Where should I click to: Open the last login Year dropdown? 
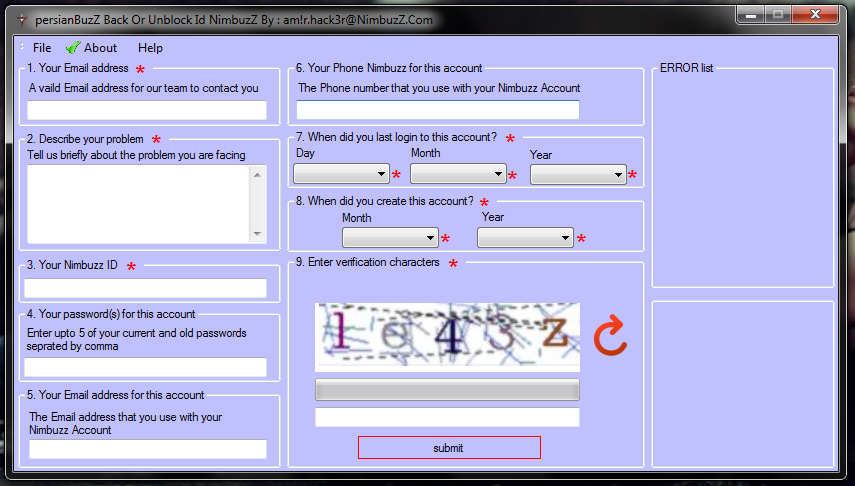[x=578, y=175]
